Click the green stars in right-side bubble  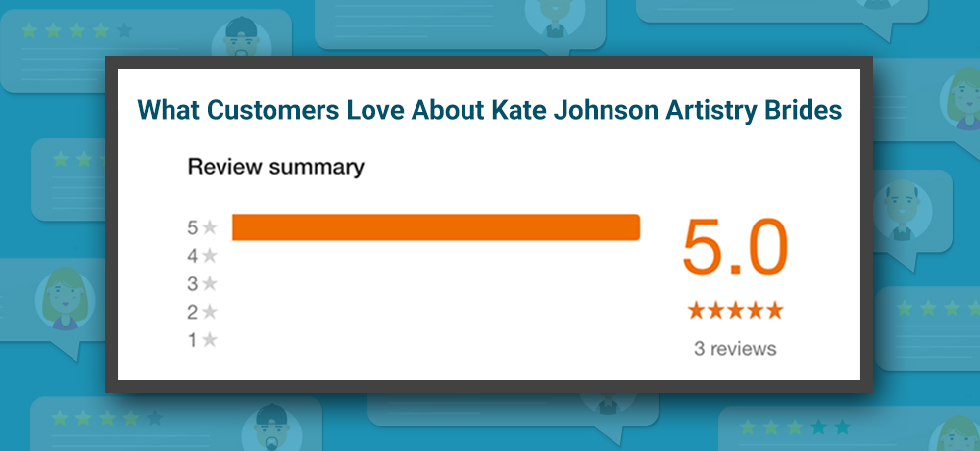pyautogui.click(x=938, y=308)
